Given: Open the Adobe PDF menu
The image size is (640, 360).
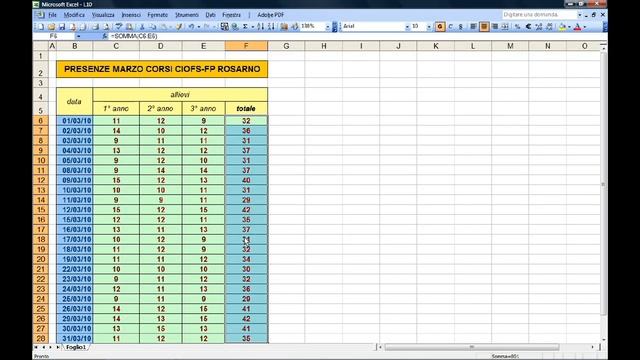Looking at the screenshot, I should click(271, 15).
